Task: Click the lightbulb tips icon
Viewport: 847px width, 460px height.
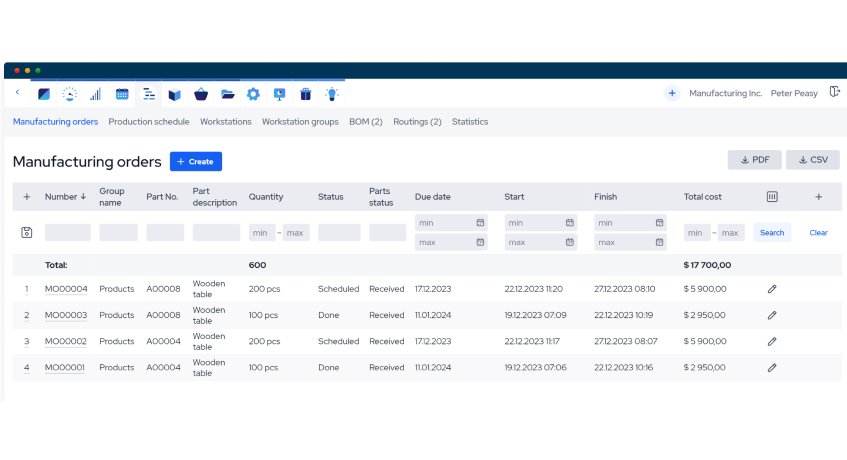Action: tap(331, 94)
